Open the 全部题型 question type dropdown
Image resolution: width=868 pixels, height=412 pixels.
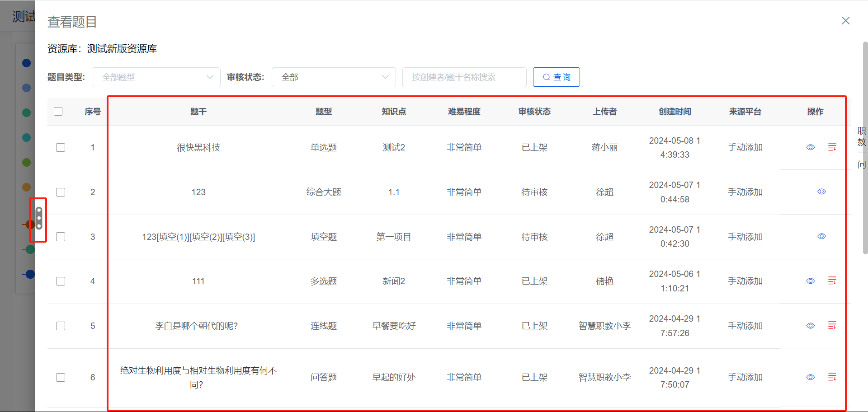pyautogui.click(x=156, y=77)
